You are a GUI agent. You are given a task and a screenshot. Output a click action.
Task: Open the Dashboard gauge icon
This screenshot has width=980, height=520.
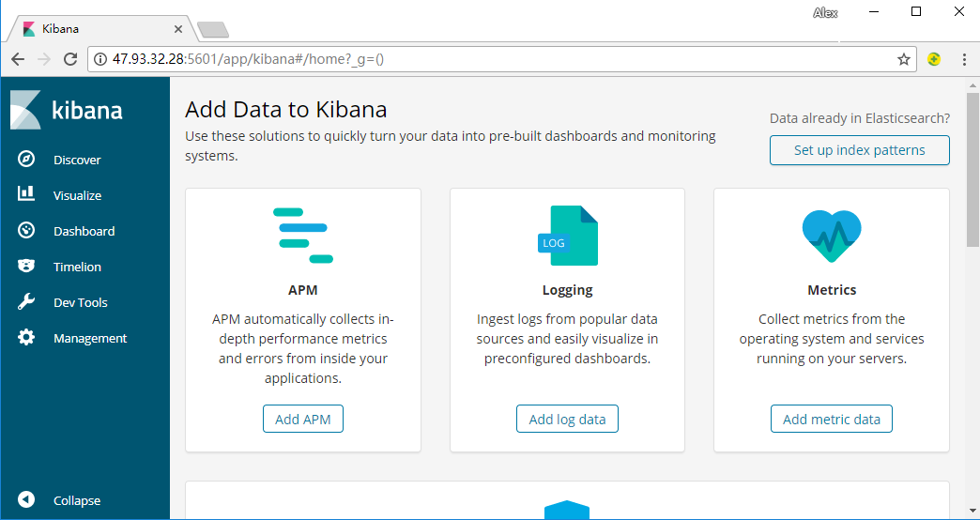coord(25,231)
